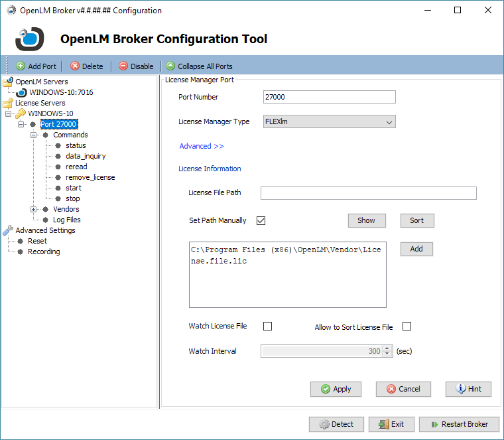Expand the Vendors tree node
504x440 pixels.
(34, 209)
